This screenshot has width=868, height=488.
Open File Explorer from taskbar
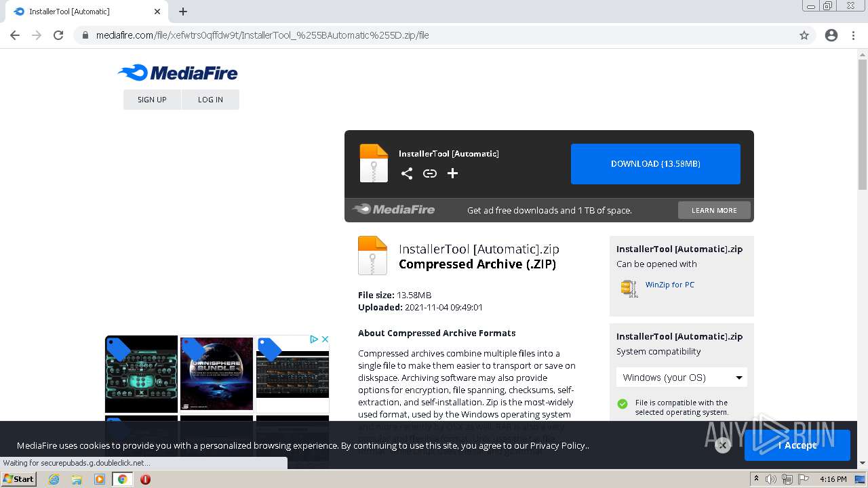point(77,479)
